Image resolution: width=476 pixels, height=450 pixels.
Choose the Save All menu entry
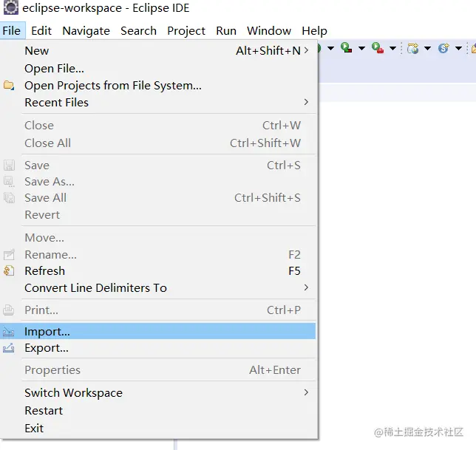click(x=158, y=197)
